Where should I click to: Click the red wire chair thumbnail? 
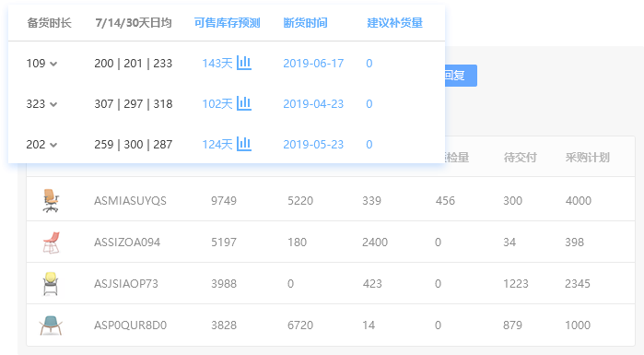point(52,242)
